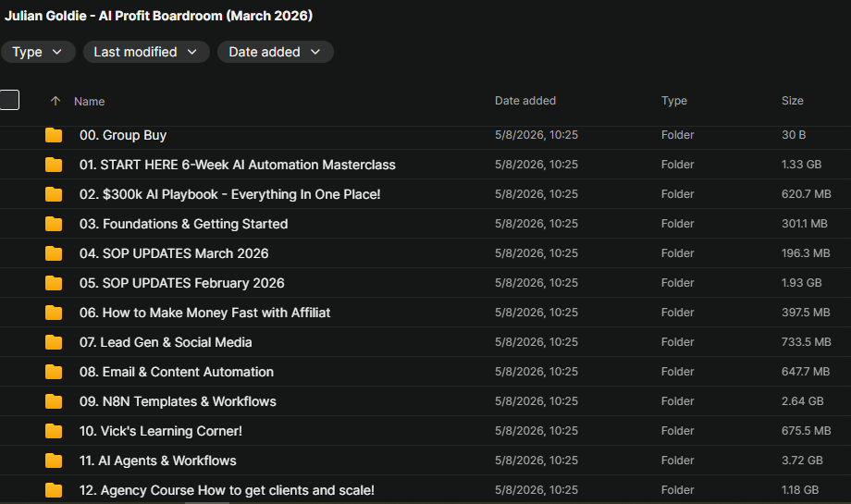Click the 647.7 MB size value
Image resolution: width=851 pixels, height=504 pixels.
pyautogui.click(x=806, y=372)
